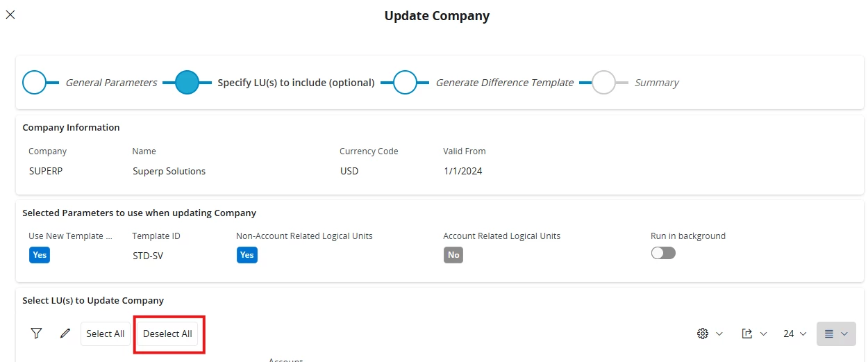Viewport: 868px width, 362px height.
Task: Click the pencil edit icon
Action: click(65, 334)
